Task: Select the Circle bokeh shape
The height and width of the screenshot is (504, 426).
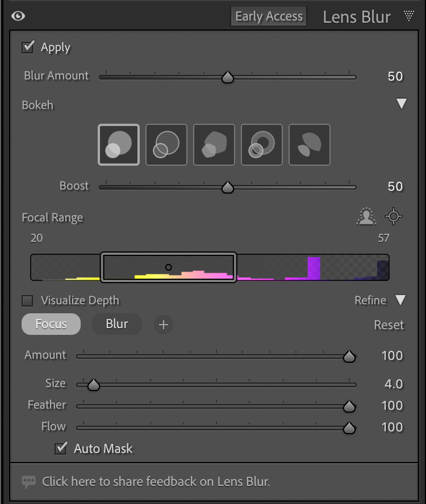Action: pos(119,145)
